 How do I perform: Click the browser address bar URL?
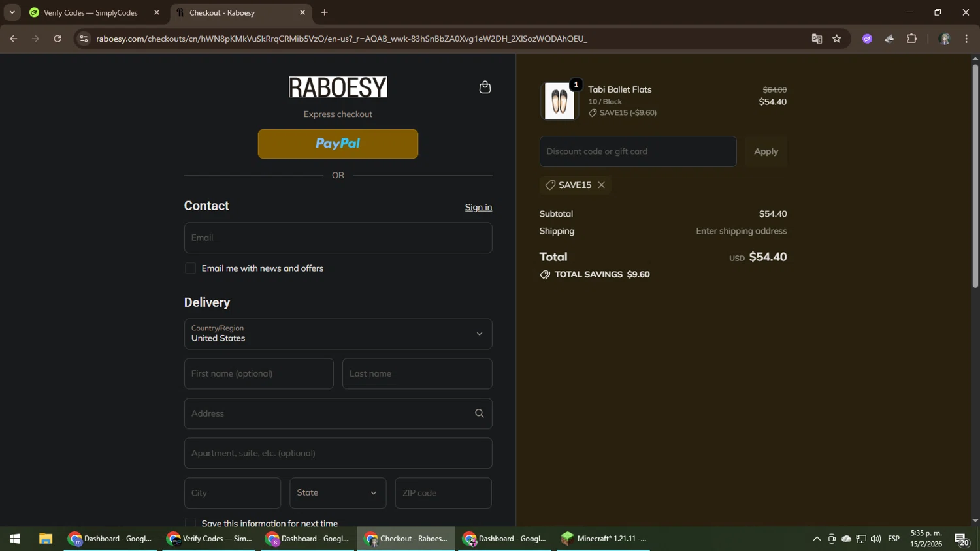pos(342,39)
